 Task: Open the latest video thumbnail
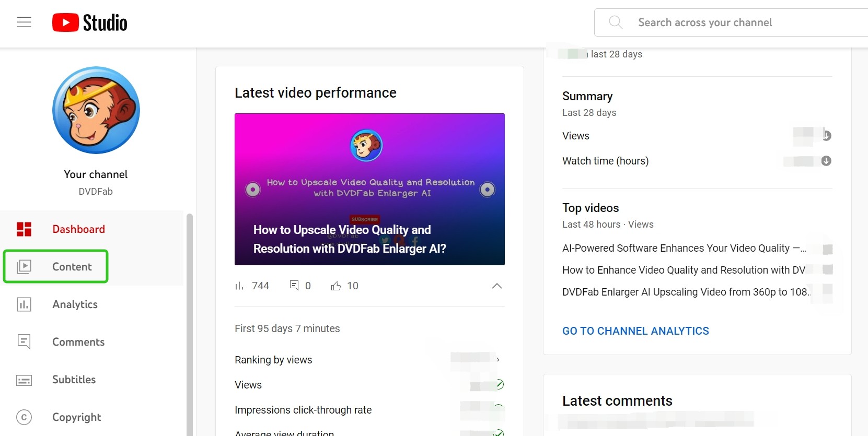tap(369, 189)
